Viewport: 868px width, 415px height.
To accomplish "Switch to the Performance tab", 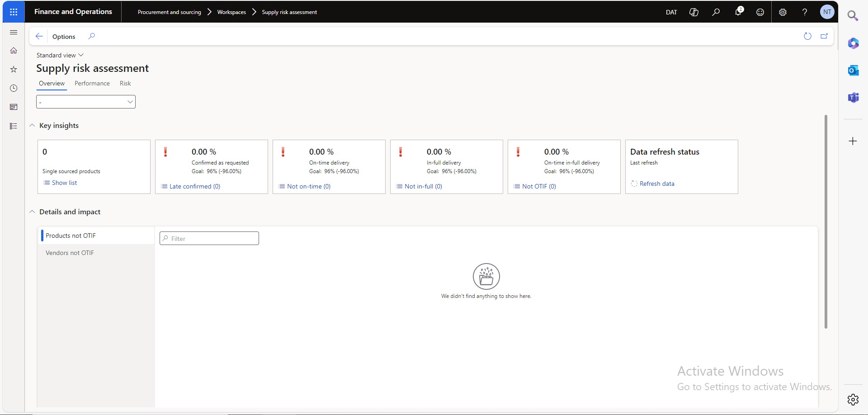I will click(x=92, y=84).
